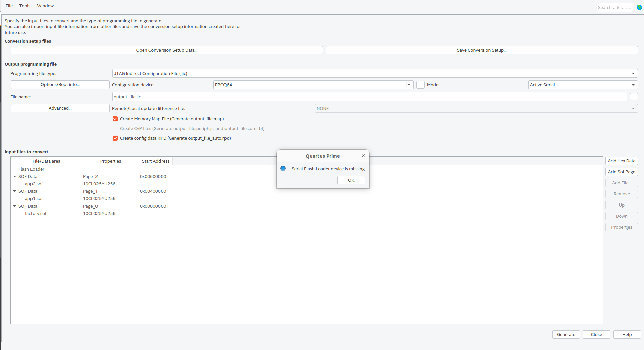644x350 pixels.
Task: Click the Generate button
Action: (566, 335)
